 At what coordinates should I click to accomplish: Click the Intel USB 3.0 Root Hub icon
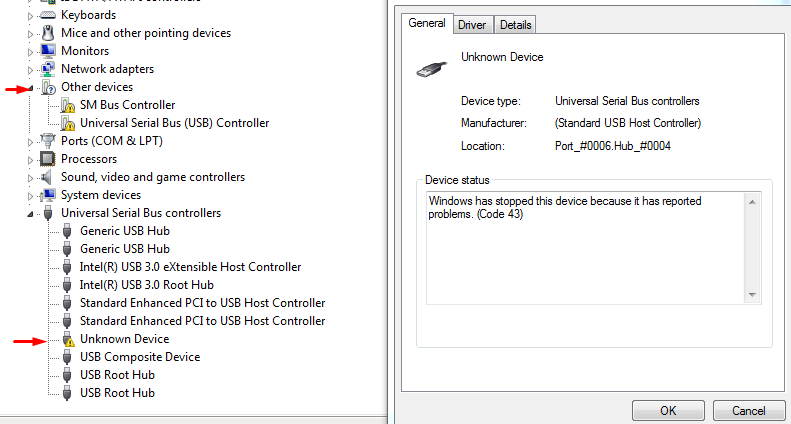(67, 285)
